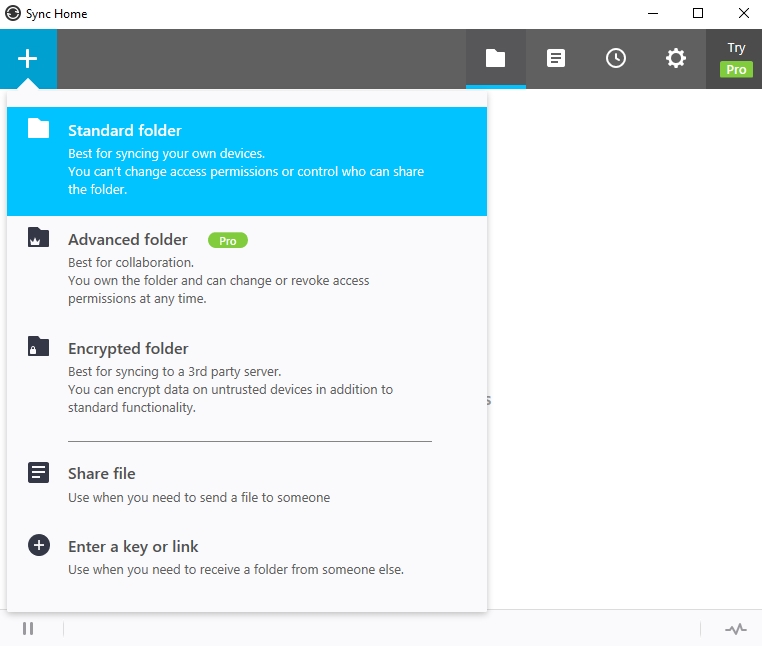Click the green Pro badge beside Advanced folder
This screenshot has width=762, height=646.
227,241
